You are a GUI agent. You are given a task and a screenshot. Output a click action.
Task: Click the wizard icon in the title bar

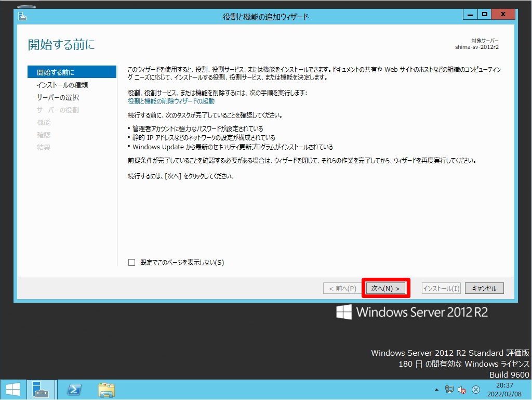22,16
